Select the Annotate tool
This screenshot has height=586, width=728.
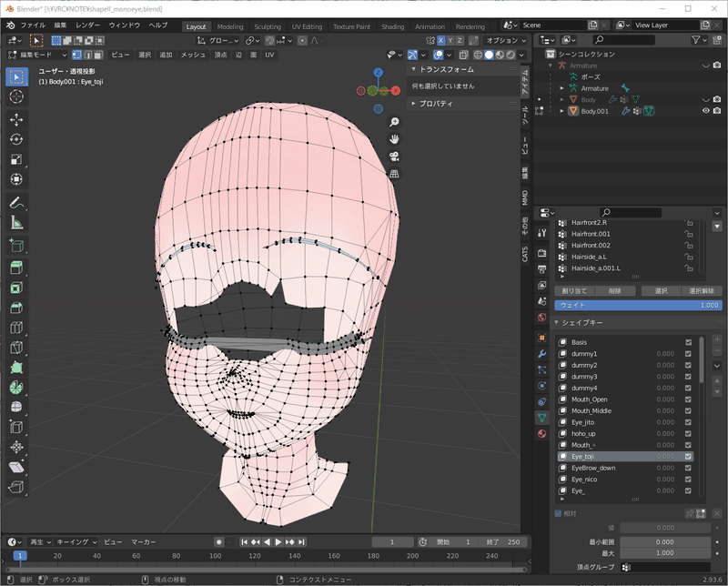point(16,203)
